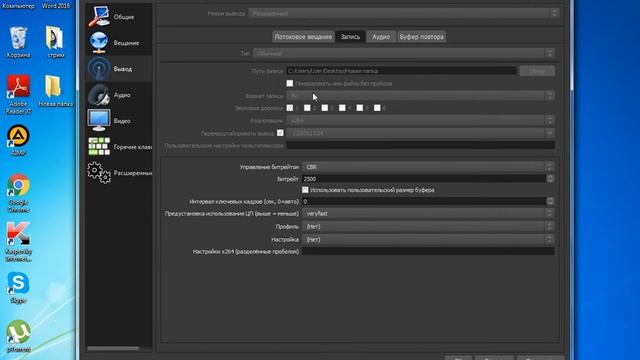Open the Тип dropdown

point(404,53)
